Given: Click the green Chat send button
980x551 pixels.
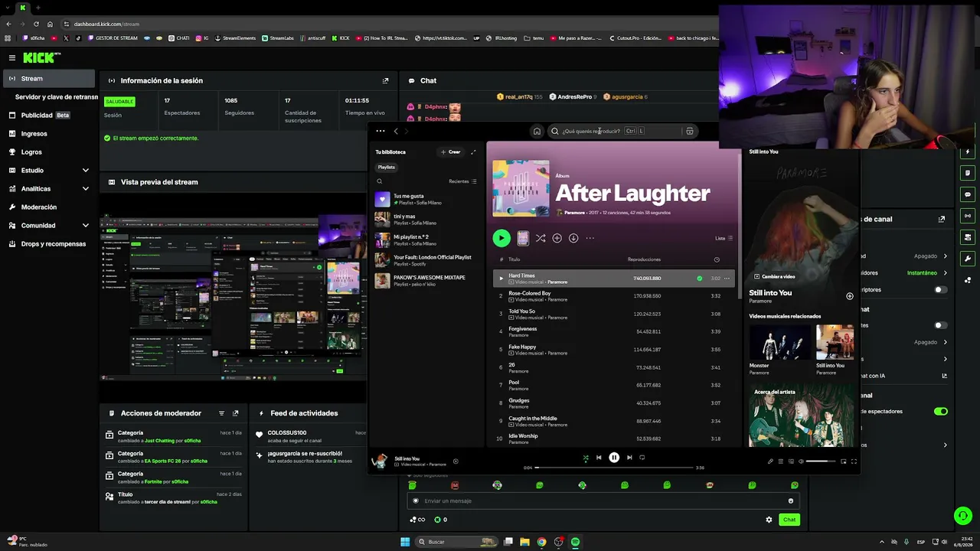Looking at the screenshot, I should [x=789, y=520].
